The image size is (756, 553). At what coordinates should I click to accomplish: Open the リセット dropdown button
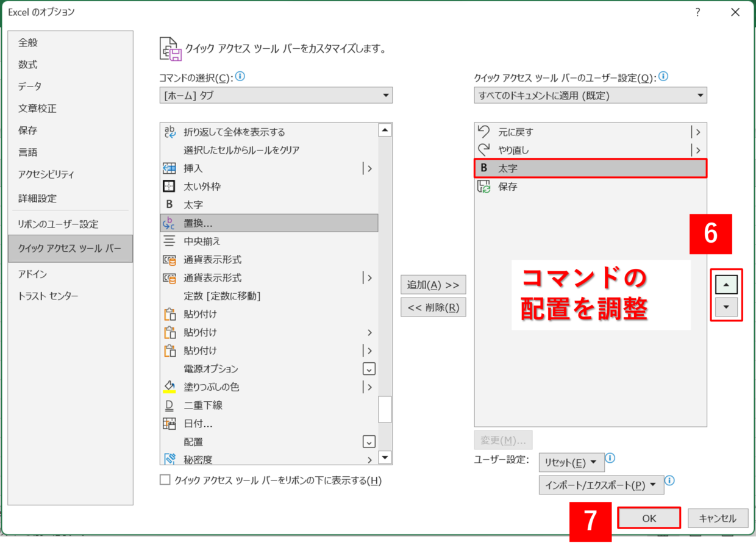pos(571,462)
